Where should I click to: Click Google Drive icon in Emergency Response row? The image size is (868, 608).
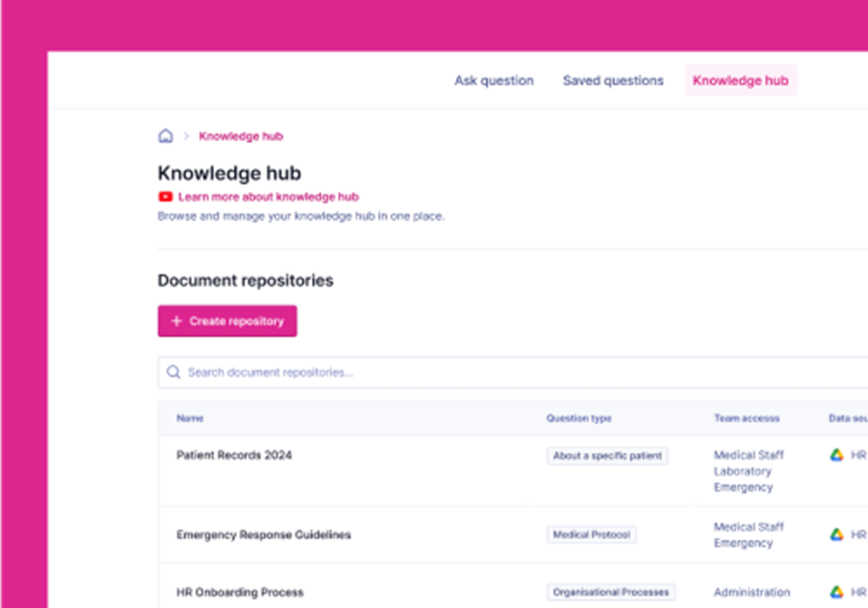[837, 535]
